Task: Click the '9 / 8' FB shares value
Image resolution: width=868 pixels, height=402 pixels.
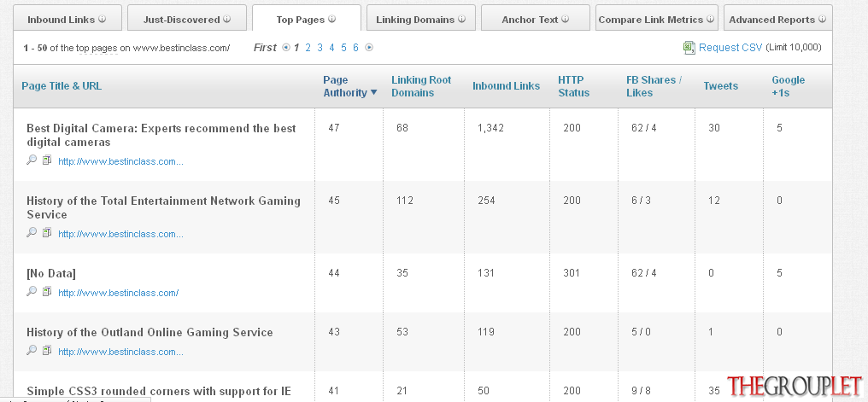Action: (x=641, y=391)
